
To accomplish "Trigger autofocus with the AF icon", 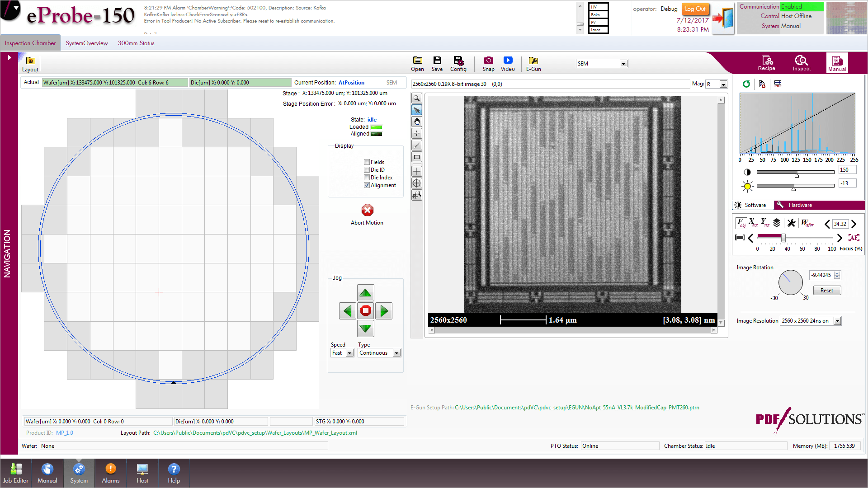I will (x=854, y=237).
